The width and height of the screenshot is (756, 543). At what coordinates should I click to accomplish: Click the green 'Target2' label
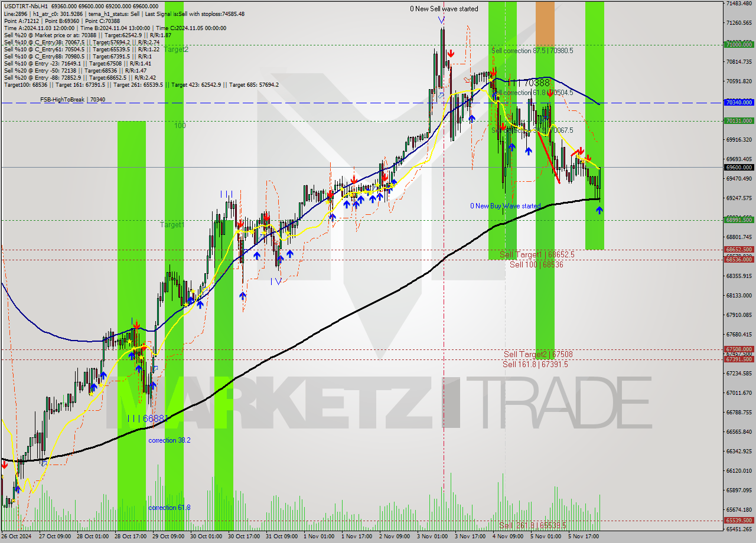tap(176, 50)
